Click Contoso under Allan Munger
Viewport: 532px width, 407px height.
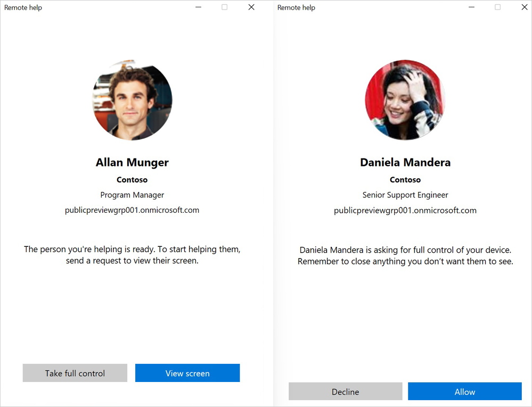point(132,180)
